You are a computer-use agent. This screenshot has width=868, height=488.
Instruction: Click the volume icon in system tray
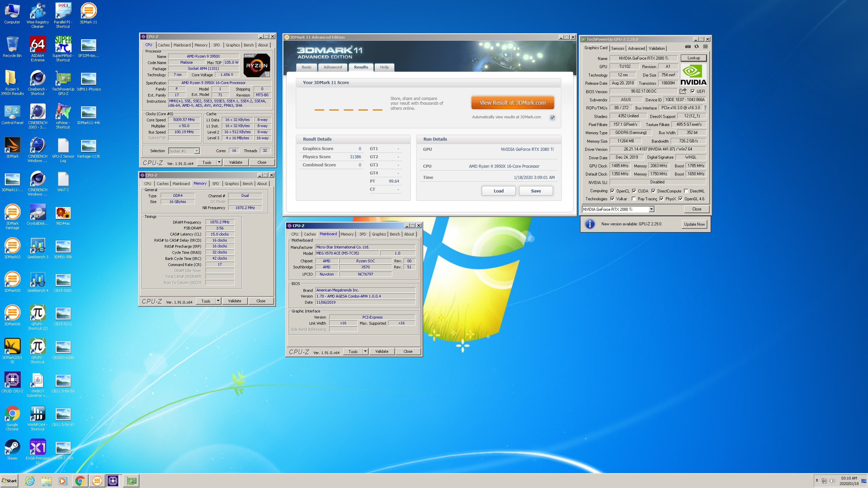tap(832, 481)
